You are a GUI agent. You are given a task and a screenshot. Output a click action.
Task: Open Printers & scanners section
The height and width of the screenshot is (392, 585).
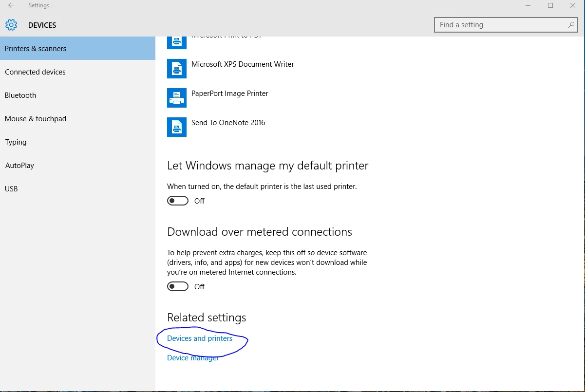tap(77, 49)
